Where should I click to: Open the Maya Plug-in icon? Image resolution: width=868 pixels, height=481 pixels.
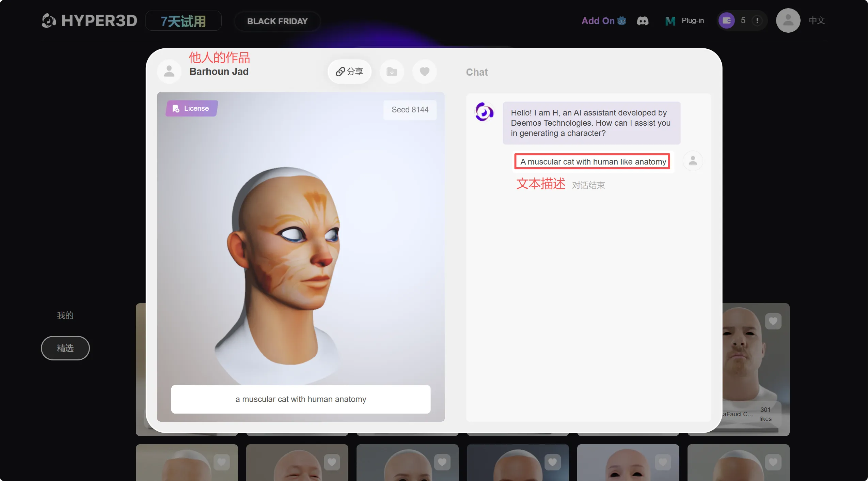point(670,21)
